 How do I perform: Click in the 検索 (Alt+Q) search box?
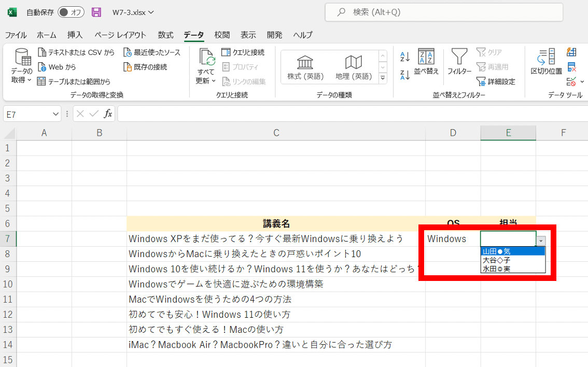(444, 12)
